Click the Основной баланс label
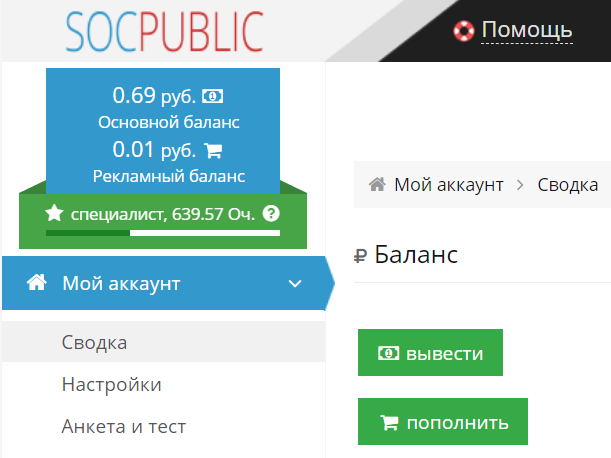Screen dimensions: 611x458 (168, 122)
